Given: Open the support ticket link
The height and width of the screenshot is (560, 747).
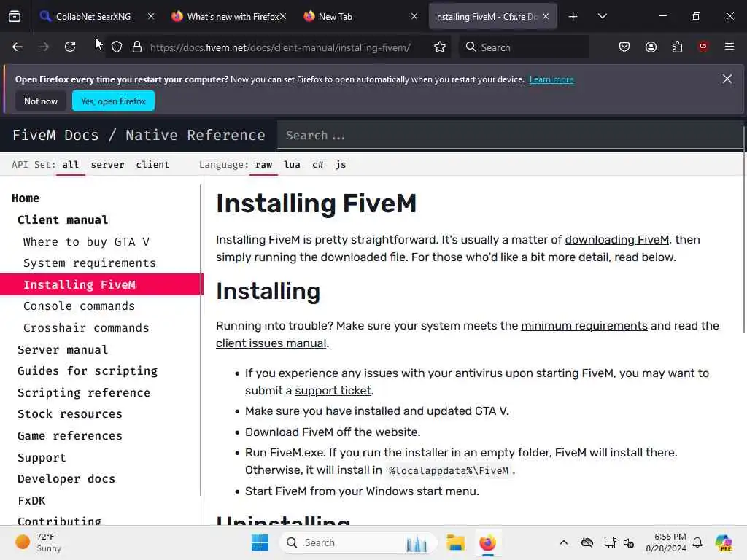Looking at the screenshot, I should click(x=333, y=391).
